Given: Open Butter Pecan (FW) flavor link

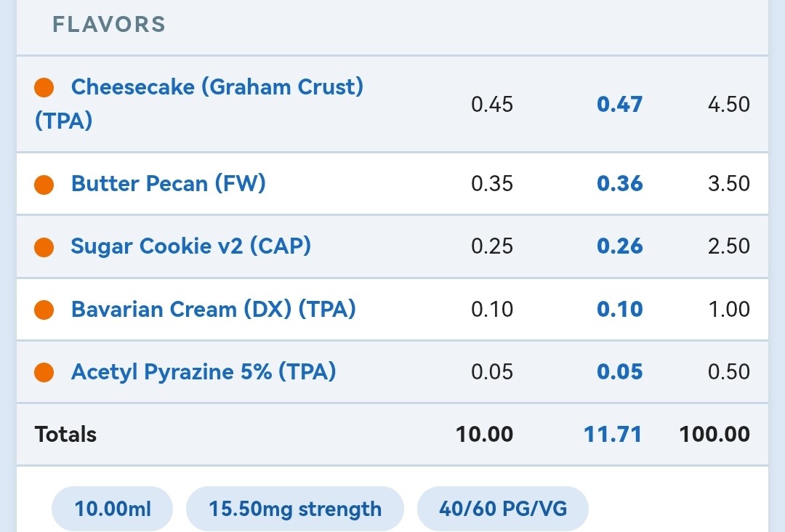Looking at the screenshot, I should click(168, 184).
